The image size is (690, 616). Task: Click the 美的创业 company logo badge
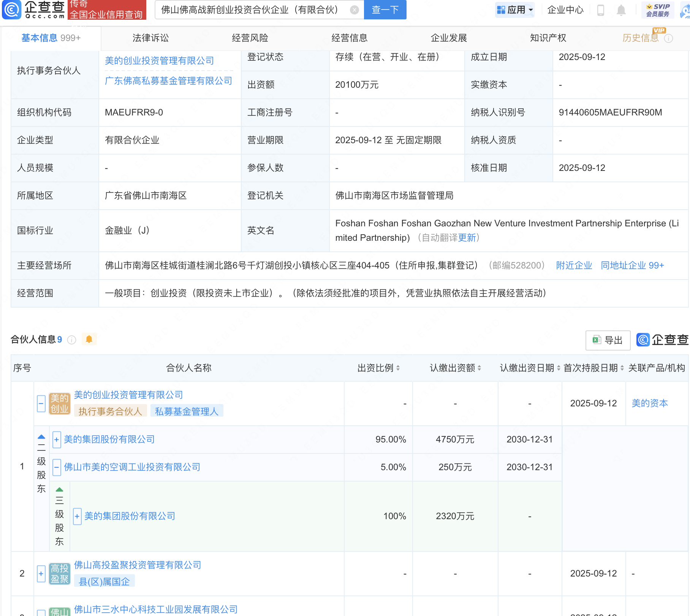pyautogui.click(x=60, y=403)
